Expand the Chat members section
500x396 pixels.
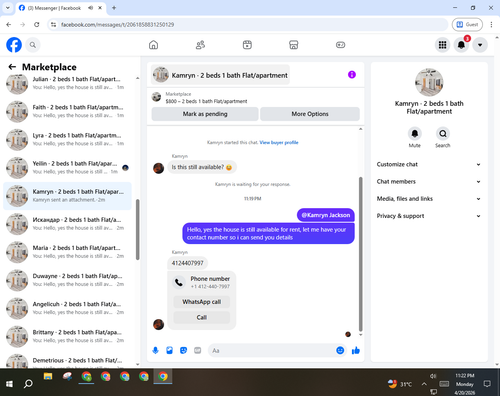[429, 182]
